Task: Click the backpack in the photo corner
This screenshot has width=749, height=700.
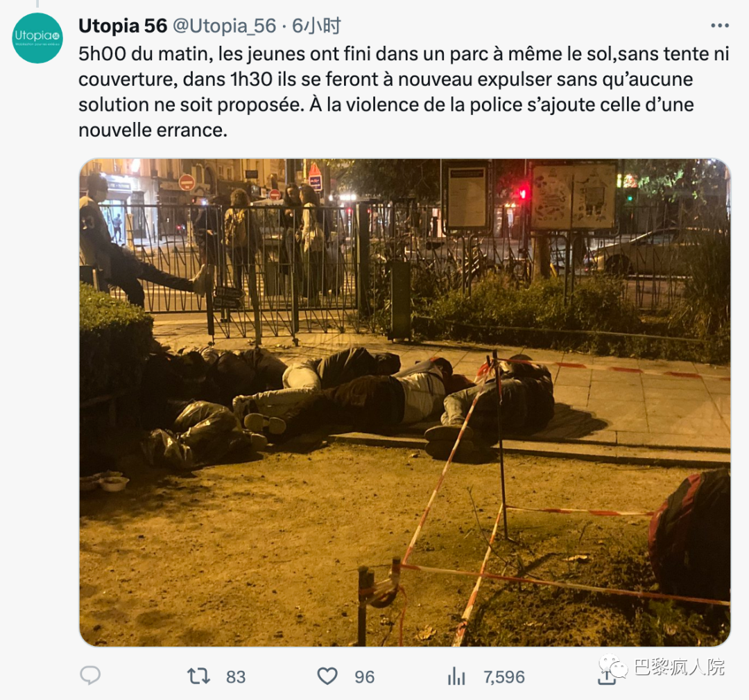Action: 690,534
